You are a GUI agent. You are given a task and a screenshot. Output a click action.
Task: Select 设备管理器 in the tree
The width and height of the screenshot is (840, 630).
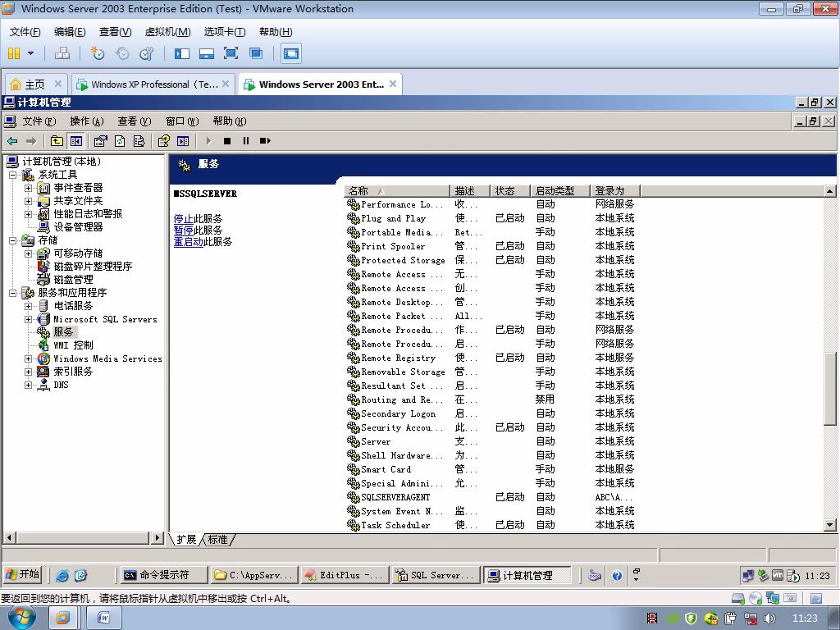coord(78,227)
